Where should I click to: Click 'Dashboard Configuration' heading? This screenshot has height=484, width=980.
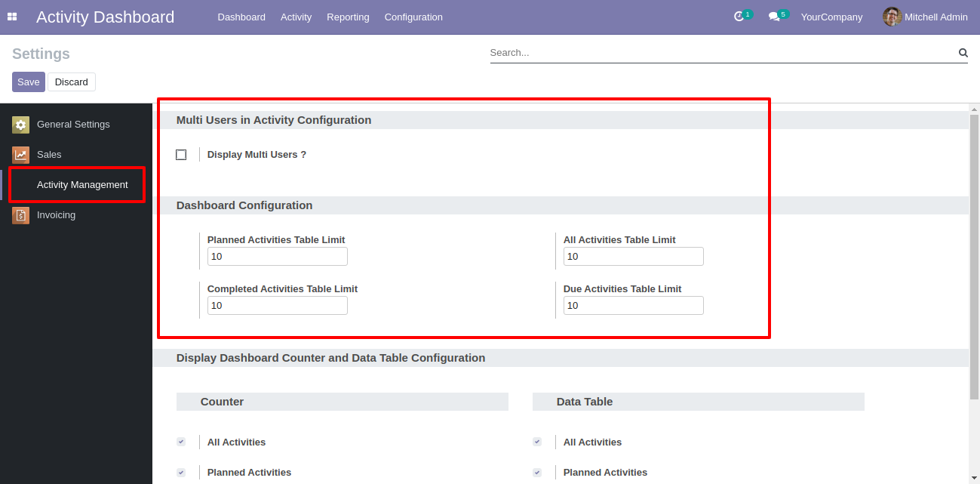244,205
